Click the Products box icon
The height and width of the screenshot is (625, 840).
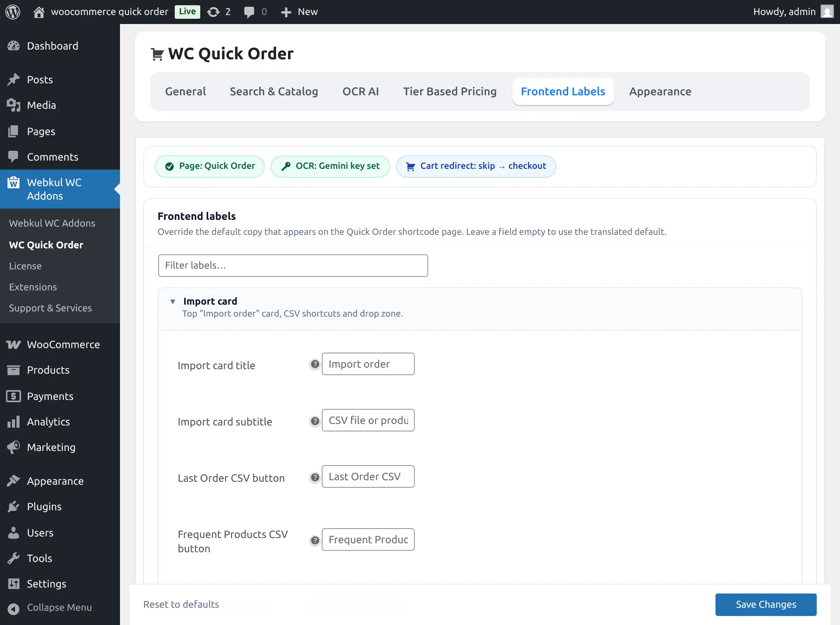tap(13, 370)
